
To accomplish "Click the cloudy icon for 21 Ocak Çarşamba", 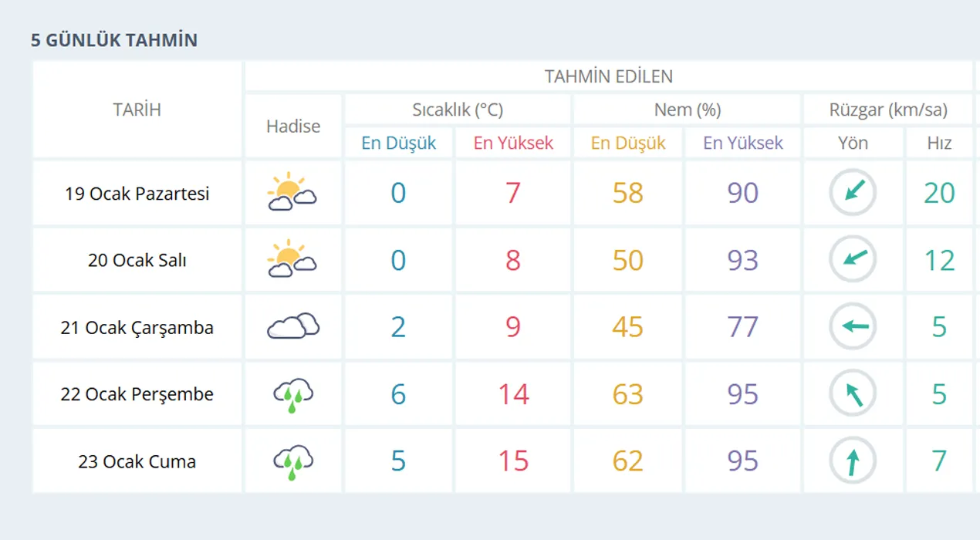I will [293, 326].
